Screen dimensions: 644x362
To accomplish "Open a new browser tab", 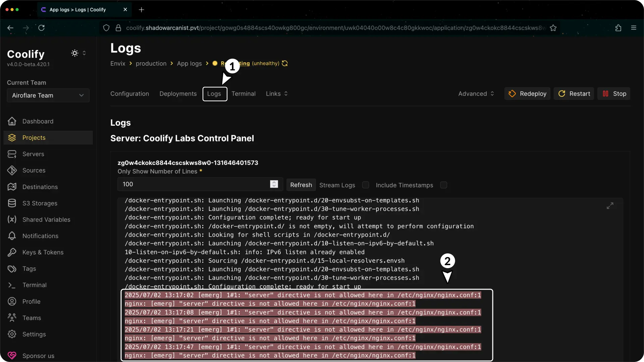I will pyautogui.click(x=142, y=10).
